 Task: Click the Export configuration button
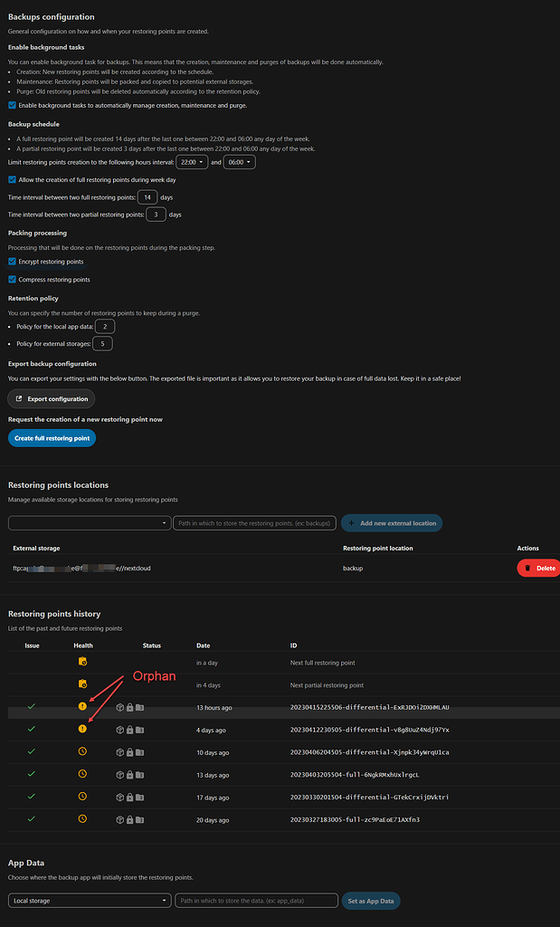pos(52,398)
